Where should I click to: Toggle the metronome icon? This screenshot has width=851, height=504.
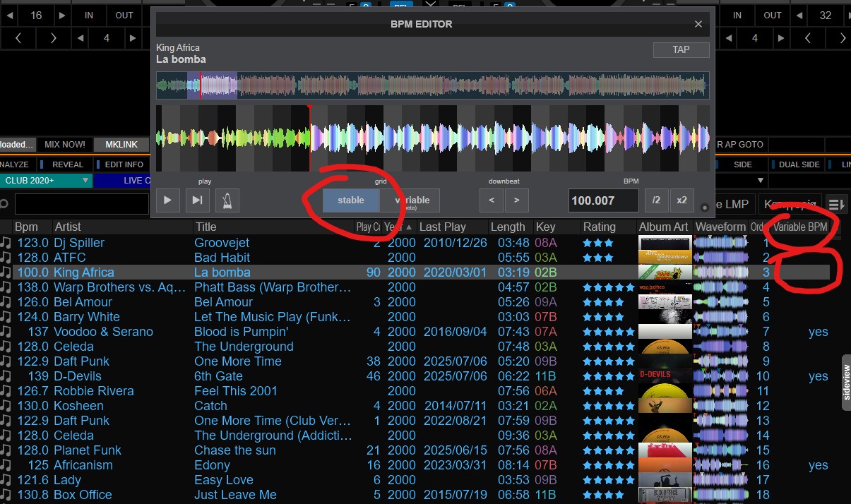tap(227, 200)
